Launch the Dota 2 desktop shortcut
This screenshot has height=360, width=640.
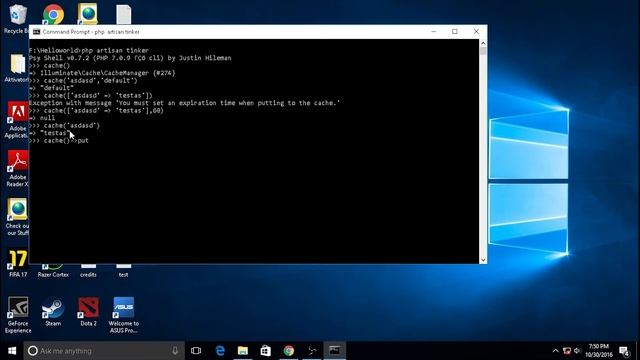pos(88,312)
